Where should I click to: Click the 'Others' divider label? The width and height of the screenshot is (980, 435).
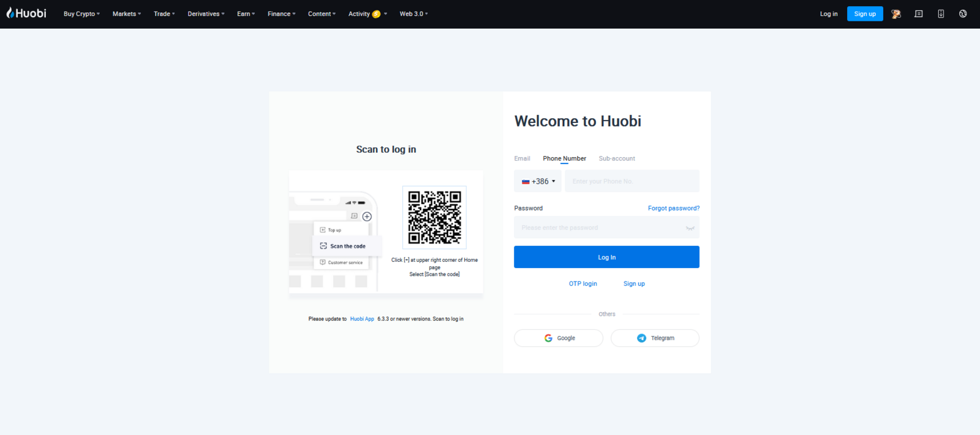point(607,314)
